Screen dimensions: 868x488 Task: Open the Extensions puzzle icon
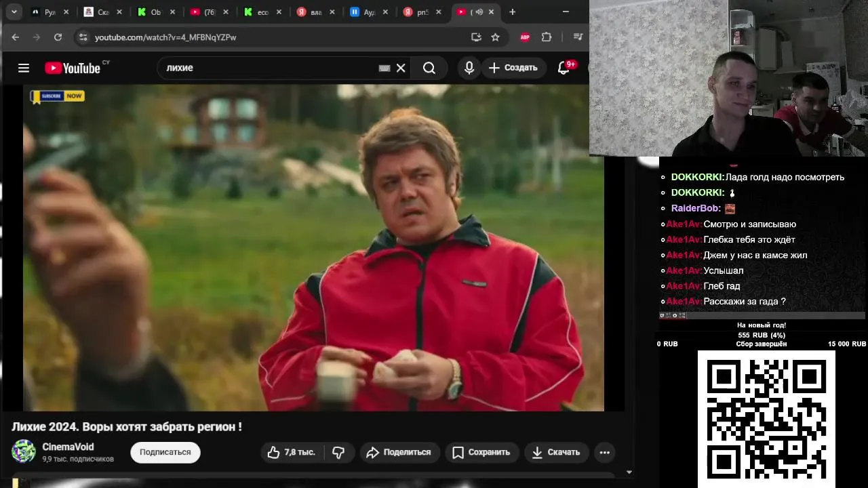click(x=547, y=37)
